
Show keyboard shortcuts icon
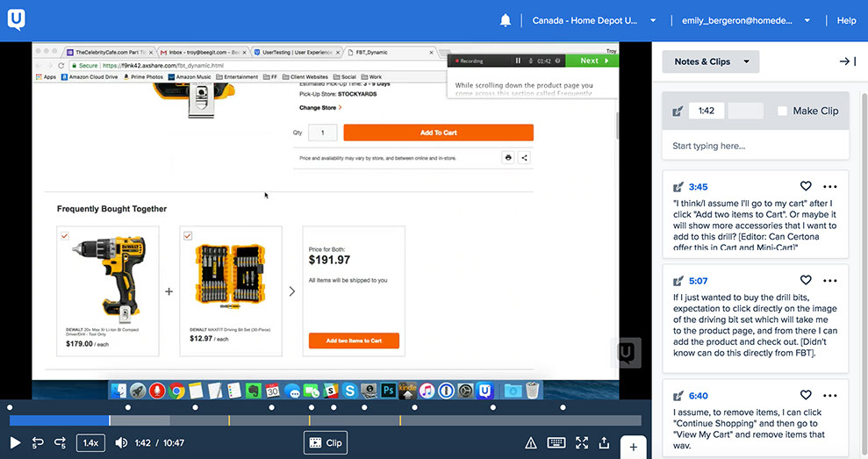(x=556, y=443)
